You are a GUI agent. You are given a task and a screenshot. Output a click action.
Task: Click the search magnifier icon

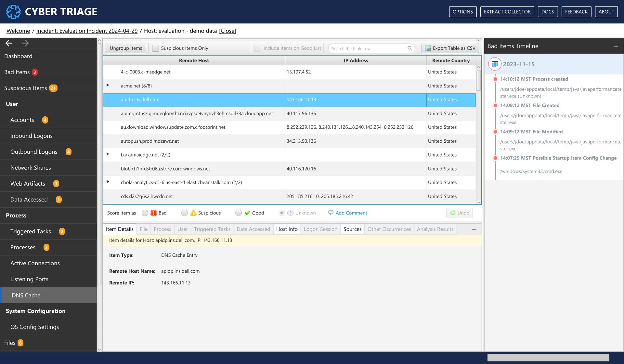(409, 48)
